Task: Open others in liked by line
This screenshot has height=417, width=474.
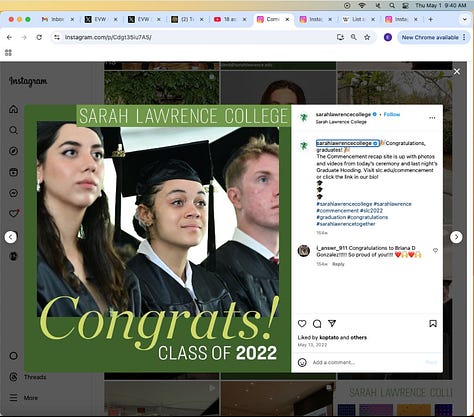Action: coord(359,337)
